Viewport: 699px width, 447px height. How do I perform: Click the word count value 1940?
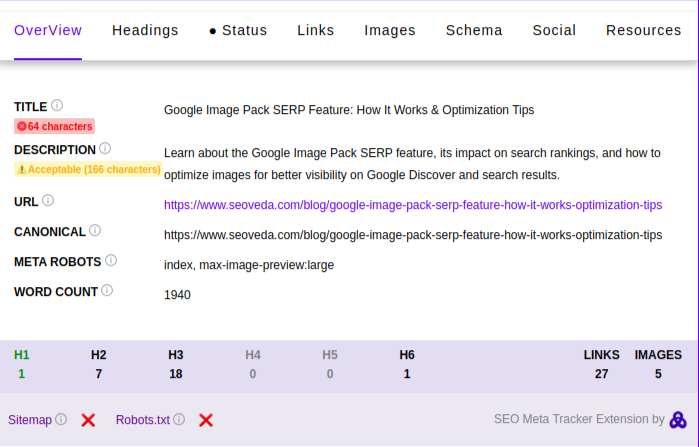(177, 295)
